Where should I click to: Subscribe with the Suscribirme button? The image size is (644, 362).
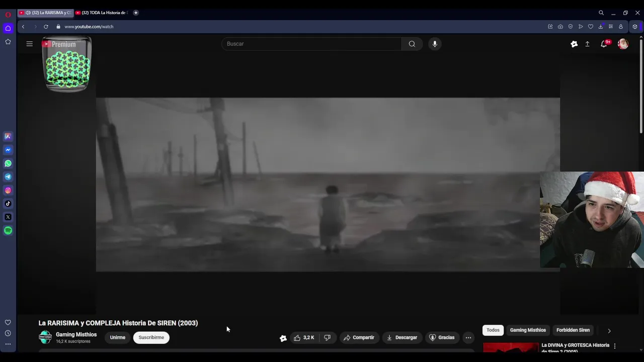[151, 337]
